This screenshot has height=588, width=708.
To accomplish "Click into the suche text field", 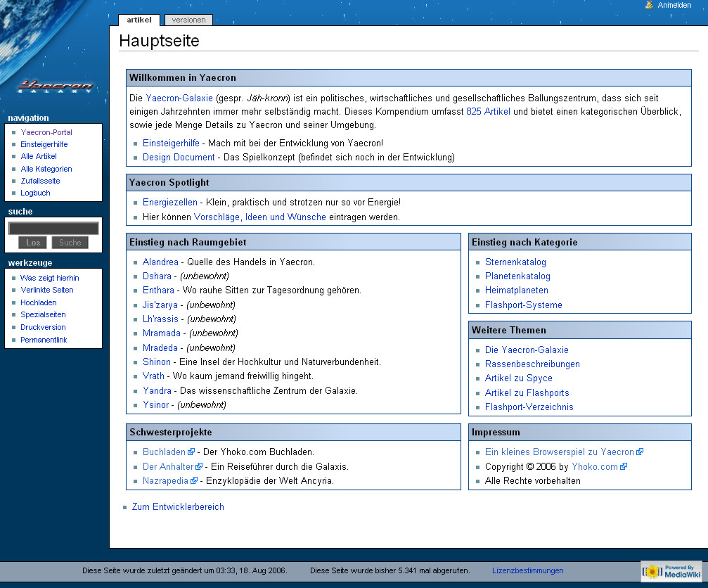I will pyautogui.click(x=53, y=228).
